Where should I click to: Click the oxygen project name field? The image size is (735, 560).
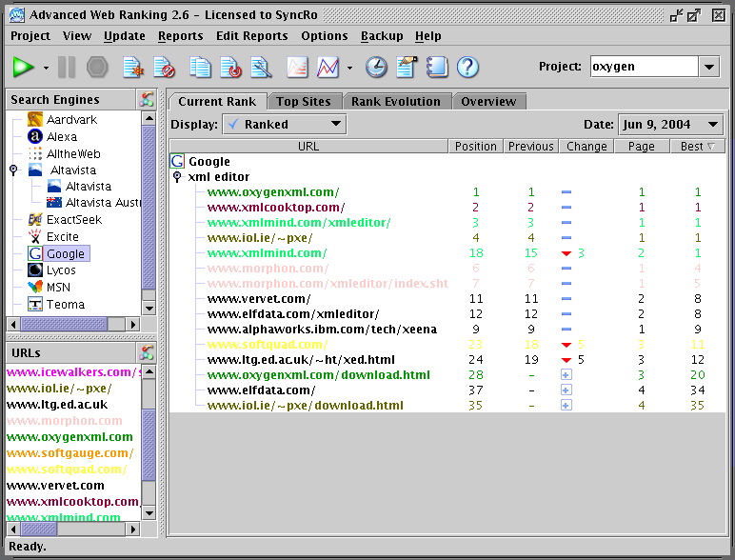click(x=644, y=67)
